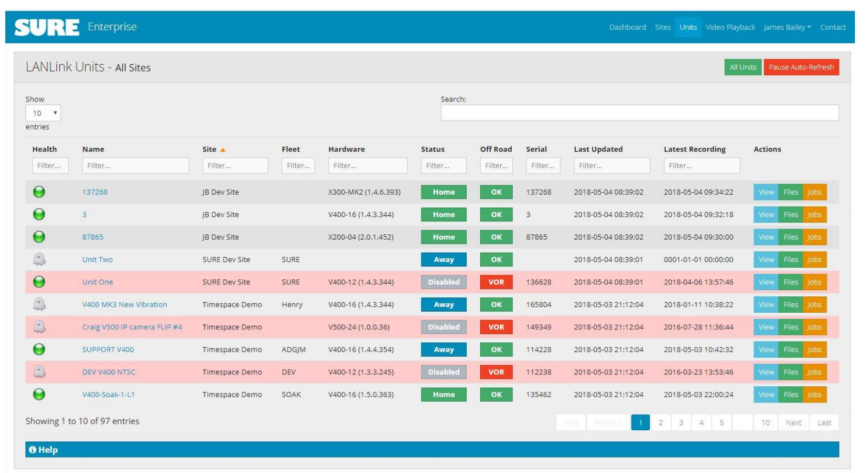The height and width of the screenshot is (473, 868).
Task: Click the Name column filter field
Action: [135, 166]
